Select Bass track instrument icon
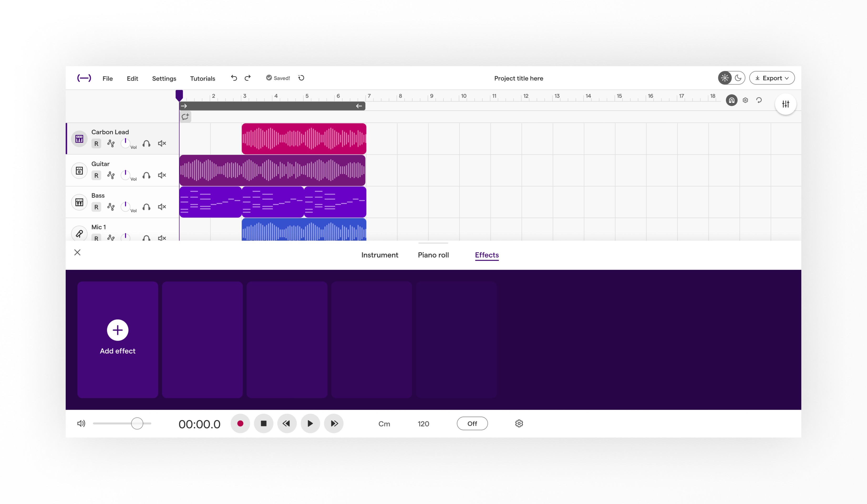 click(79, 202)
